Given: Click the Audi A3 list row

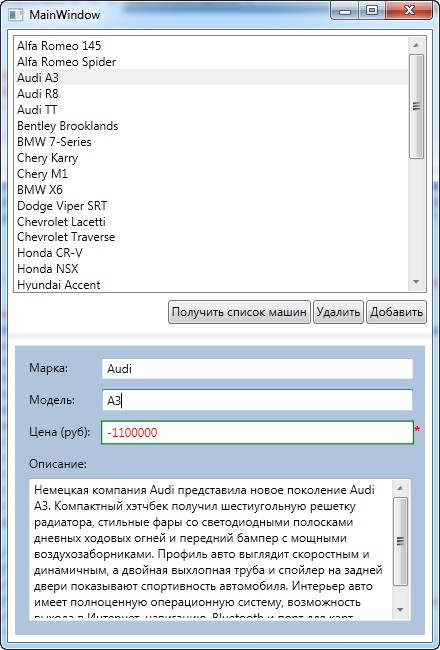Looking at the screenshot, I should coord(211,78).
